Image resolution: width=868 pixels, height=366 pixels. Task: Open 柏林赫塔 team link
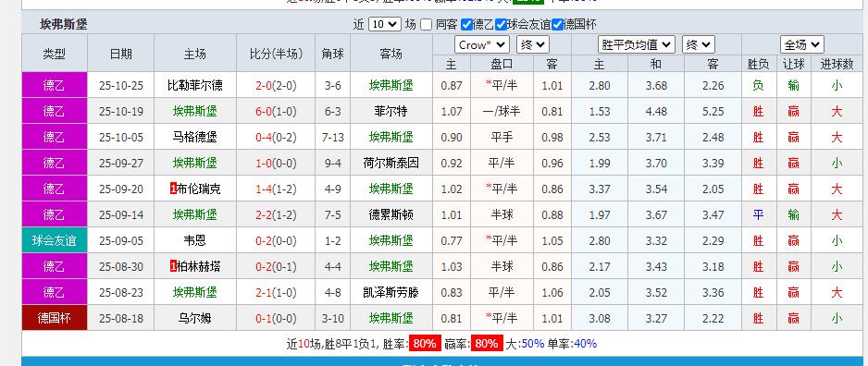(199, 266)
